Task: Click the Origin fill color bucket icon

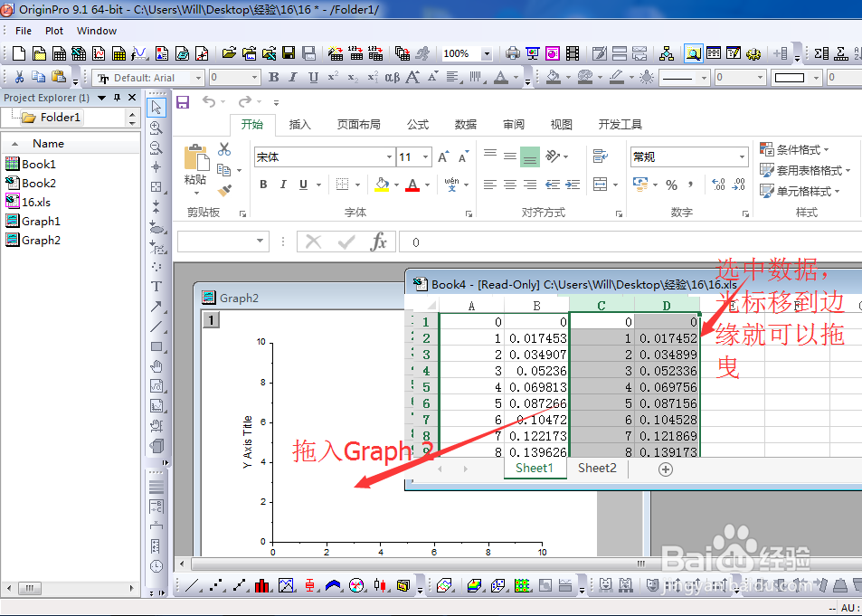Action: coord(554,78)
